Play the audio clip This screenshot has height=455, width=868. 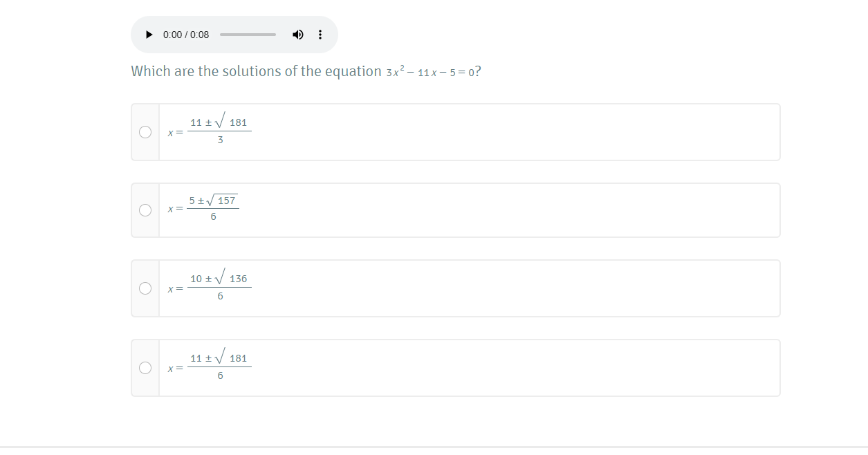pyautogui.click(x=149, y=35)
